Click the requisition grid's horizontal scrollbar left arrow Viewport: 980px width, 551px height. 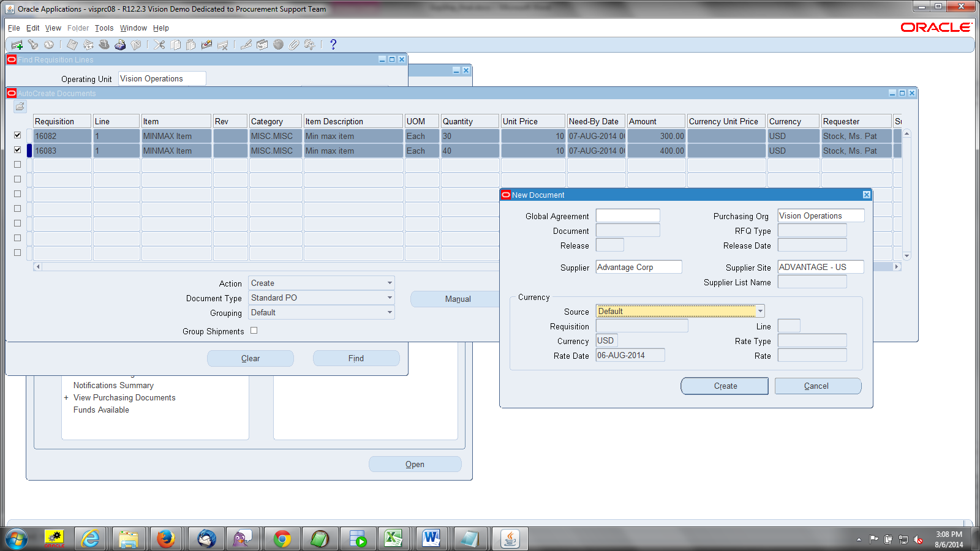pyautogui.click(x=38, y=266)
